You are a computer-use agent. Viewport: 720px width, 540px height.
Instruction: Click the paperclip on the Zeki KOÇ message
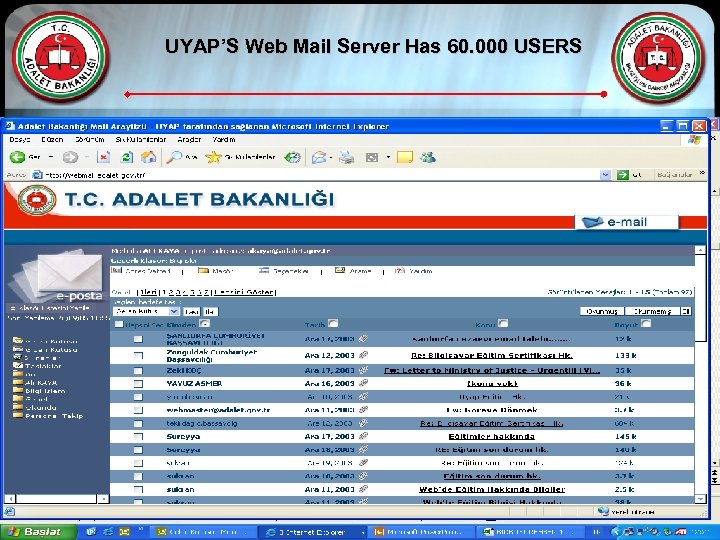363,370
